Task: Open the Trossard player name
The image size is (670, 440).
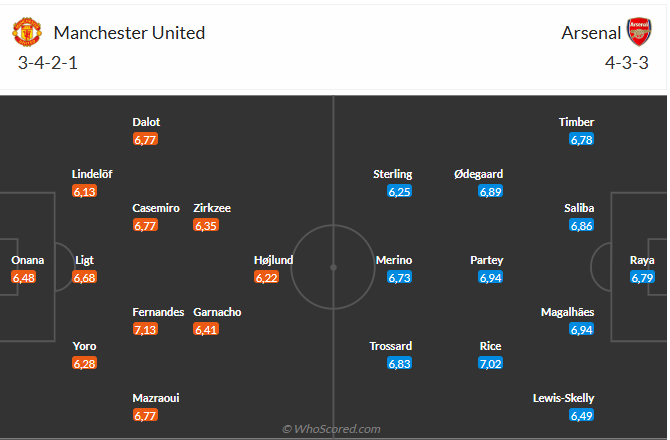Action: [x=391, y=346]
